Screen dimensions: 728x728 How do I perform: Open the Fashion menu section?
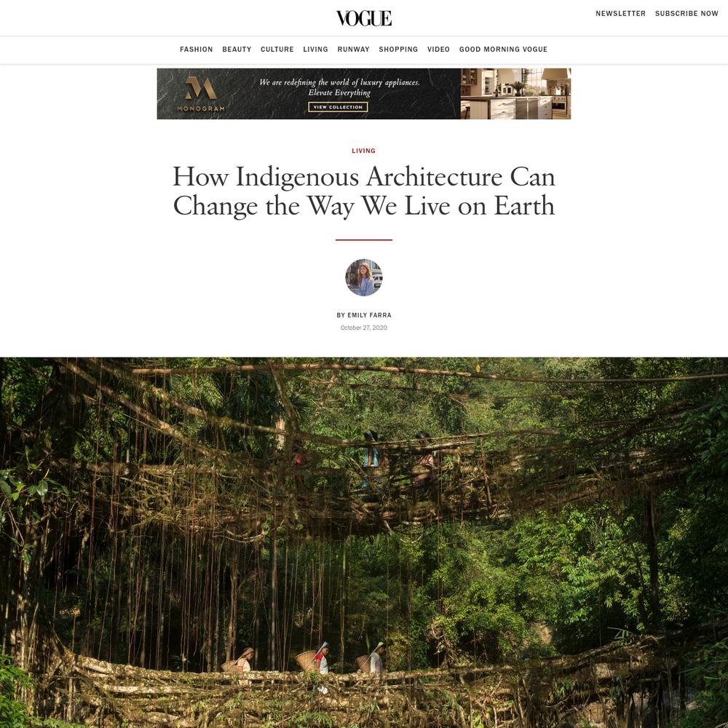click(196, 50)
